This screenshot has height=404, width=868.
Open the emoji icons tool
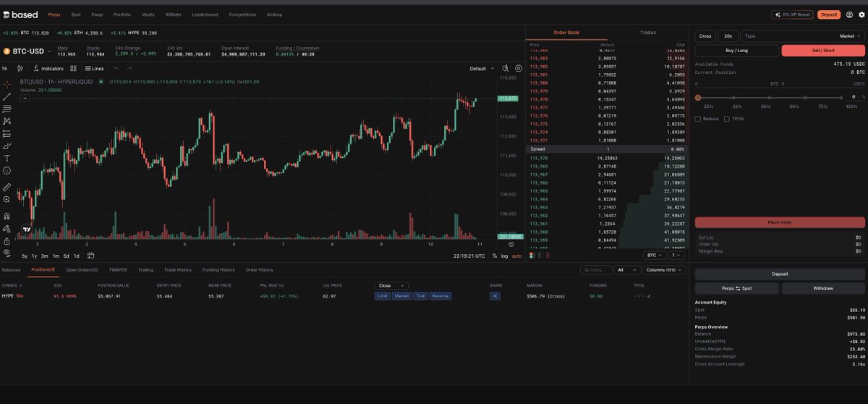(7, 170)
